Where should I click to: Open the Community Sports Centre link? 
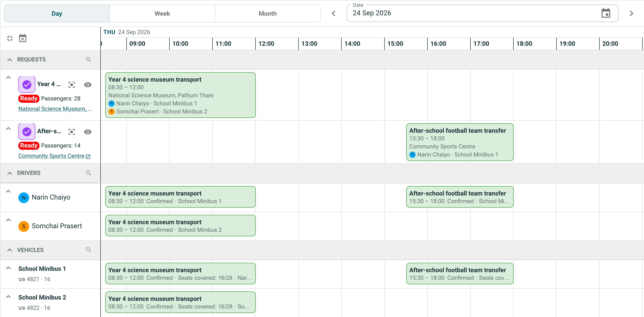click(x=54, y=156)
